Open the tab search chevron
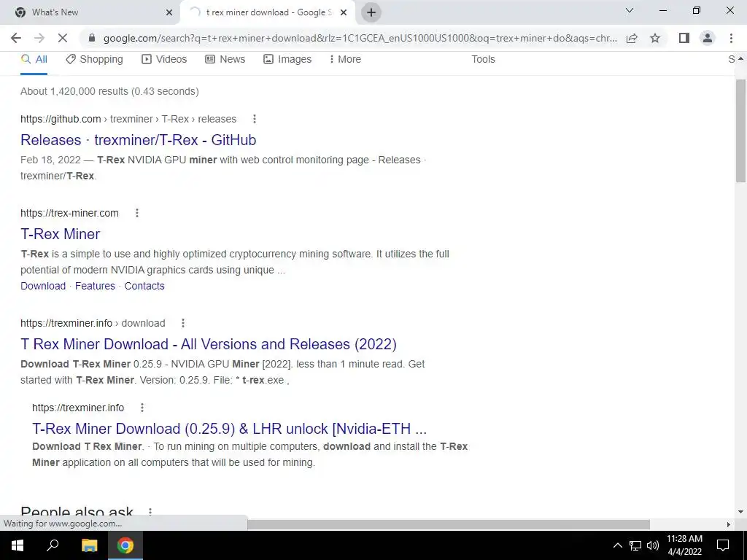This screenshot has height=560, width=747. 630,10
